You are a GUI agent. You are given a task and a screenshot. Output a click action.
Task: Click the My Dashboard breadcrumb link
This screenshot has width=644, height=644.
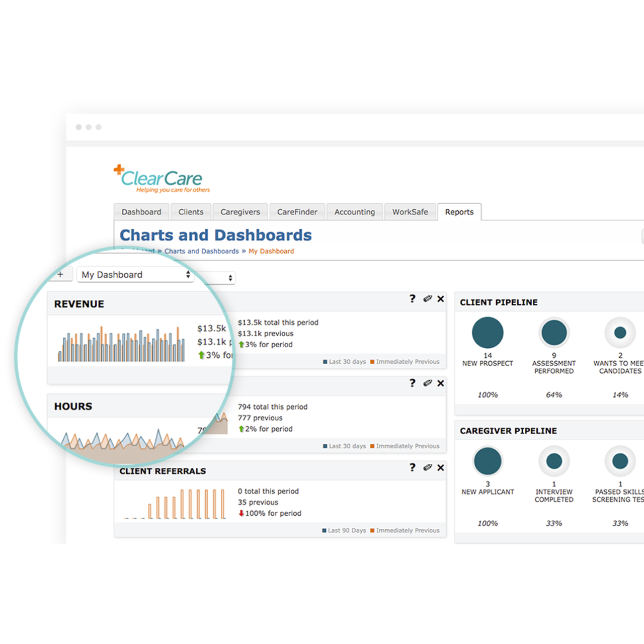click(271, 251)
